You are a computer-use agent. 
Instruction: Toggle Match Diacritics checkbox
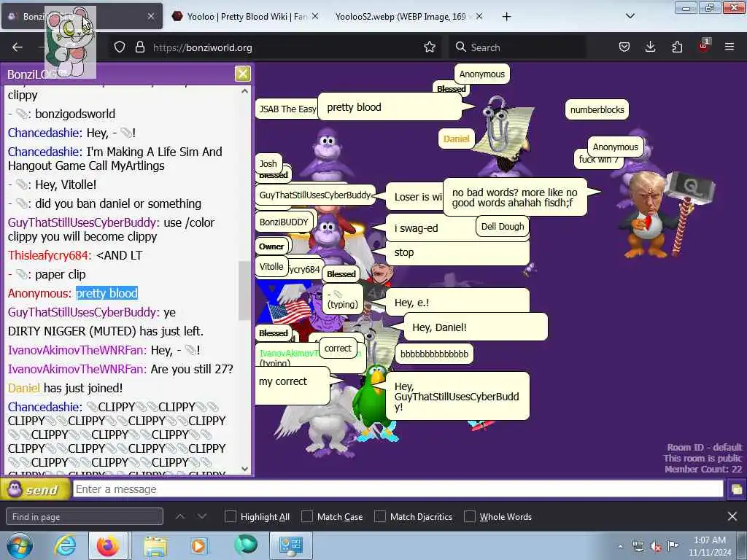click(x=379, y=517)
